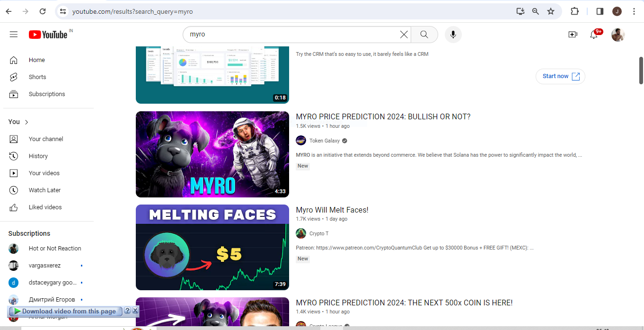The height and width of the screenshot is (330, 644).
Task: Search with voice microphone button
Action: [x=453, y=35]
